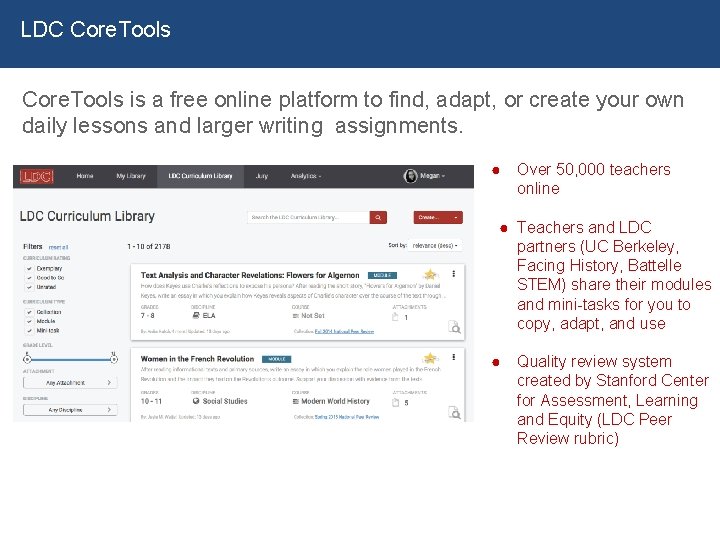Open the My Library tab

pyautogui.click(x=131, y=176)
